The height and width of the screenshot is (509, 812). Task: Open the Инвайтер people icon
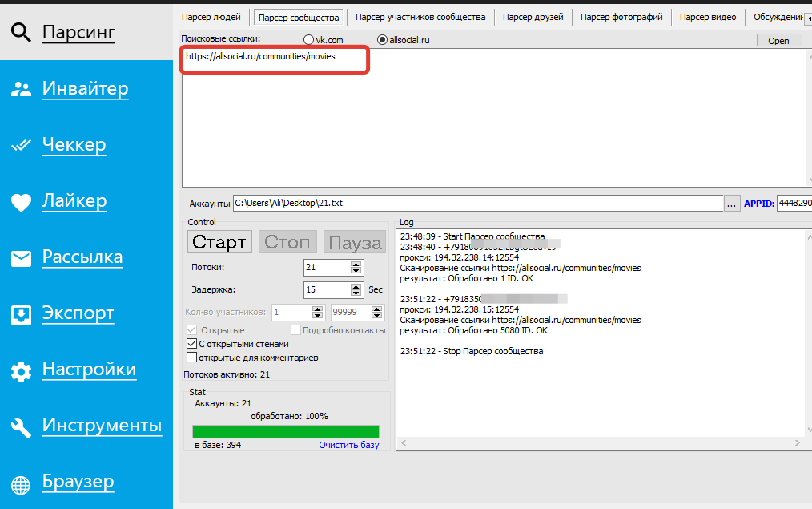click(22, 89)
